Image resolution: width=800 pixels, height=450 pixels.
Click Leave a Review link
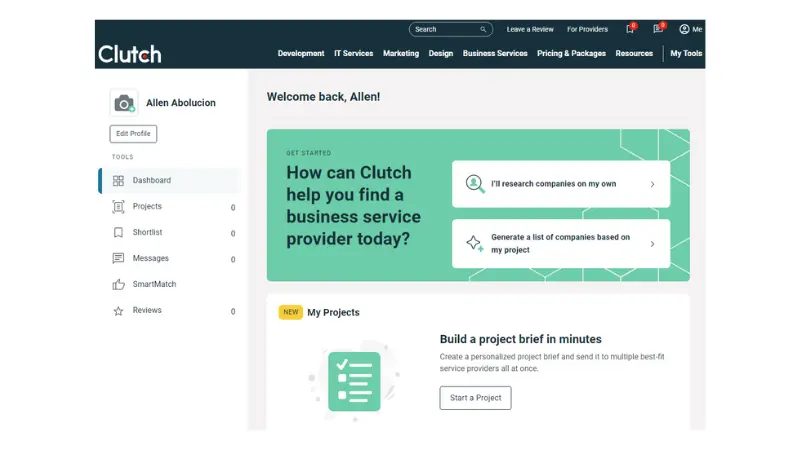(x=530, y=29)
